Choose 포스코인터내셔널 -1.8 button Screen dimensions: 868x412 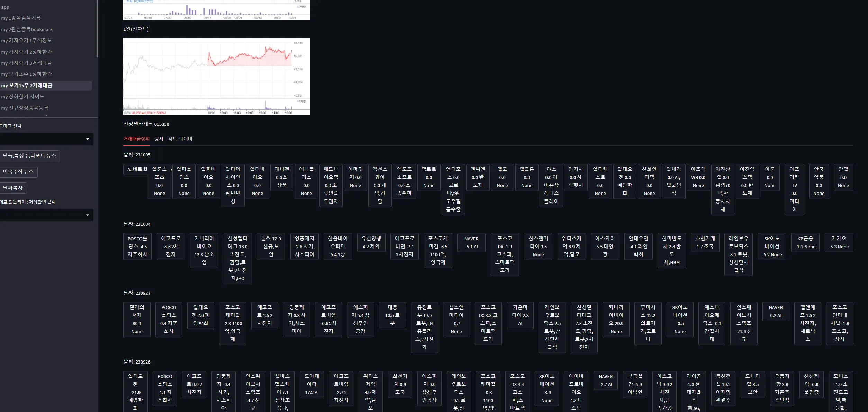(840, 323)
